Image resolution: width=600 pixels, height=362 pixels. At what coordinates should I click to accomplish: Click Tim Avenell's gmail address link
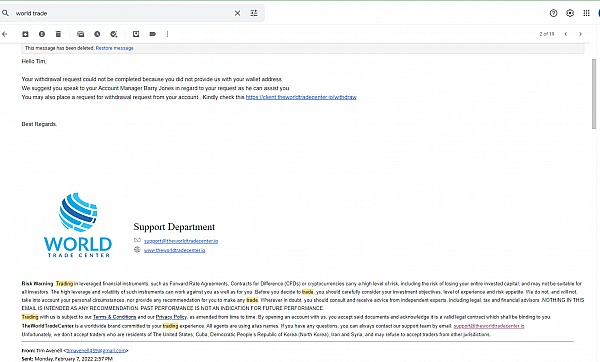click(x=96, y=351)
